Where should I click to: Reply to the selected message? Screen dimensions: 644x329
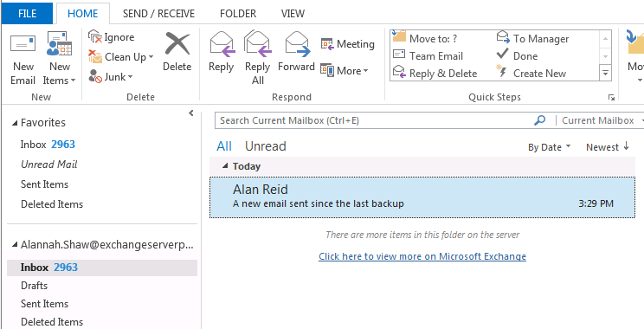coord(221,52)
